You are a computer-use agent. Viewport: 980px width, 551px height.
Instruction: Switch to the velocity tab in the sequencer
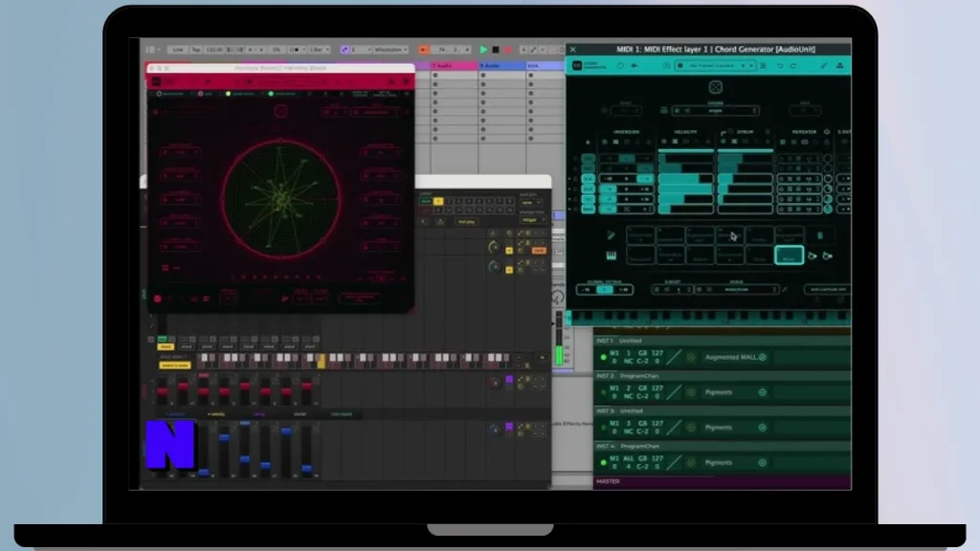[x=216, y=414]
